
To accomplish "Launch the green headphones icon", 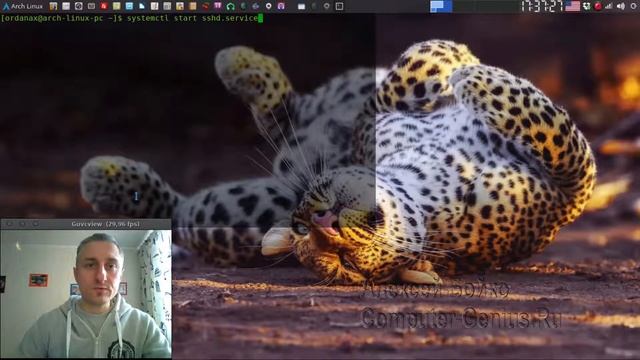I will point(230,7).
